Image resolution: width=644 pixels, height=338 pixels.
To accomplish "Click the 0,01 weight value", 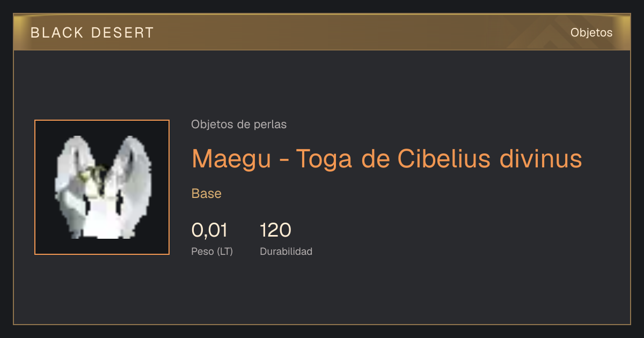I will [209, 230].
